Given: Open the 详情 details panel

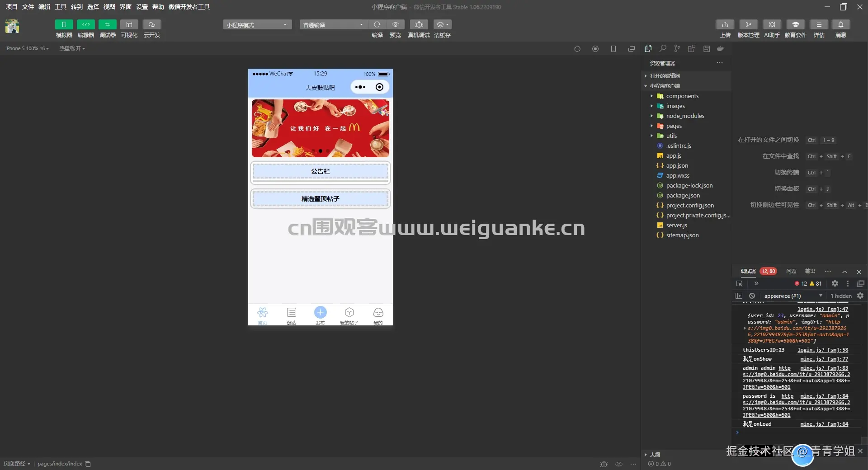Looking at the screenshot, I should click(819, 24).
